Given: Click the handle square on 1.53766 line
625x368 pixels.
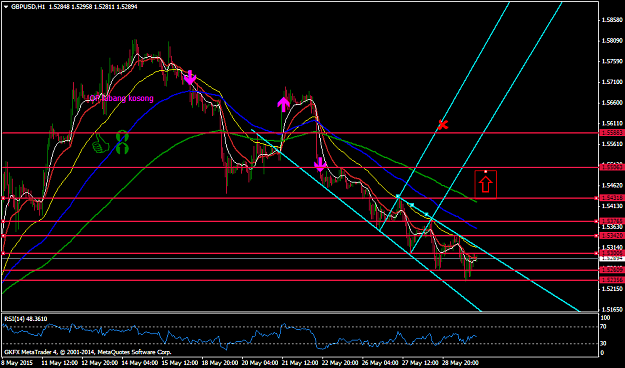Looking at the screenshot, I should coord(597,221).
